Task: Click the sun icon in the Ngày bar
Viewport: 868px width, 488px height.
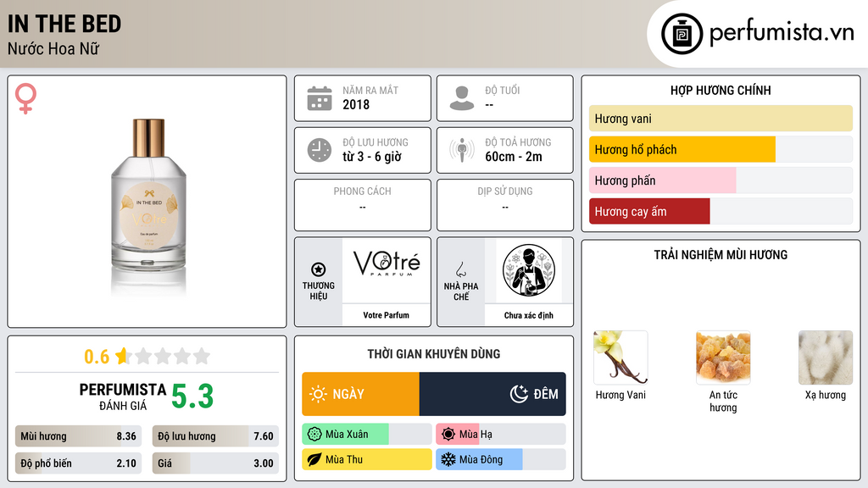Action: [x=319, y=394]
